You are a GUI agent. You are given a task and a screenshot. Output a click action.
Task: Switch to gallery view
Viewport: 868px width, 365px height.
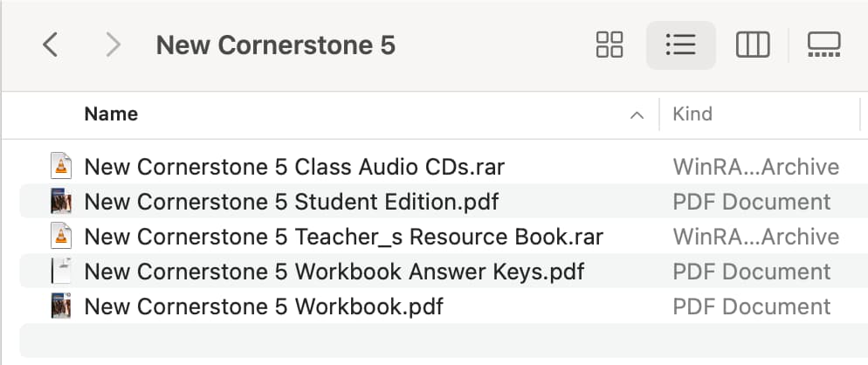point(823,45)
